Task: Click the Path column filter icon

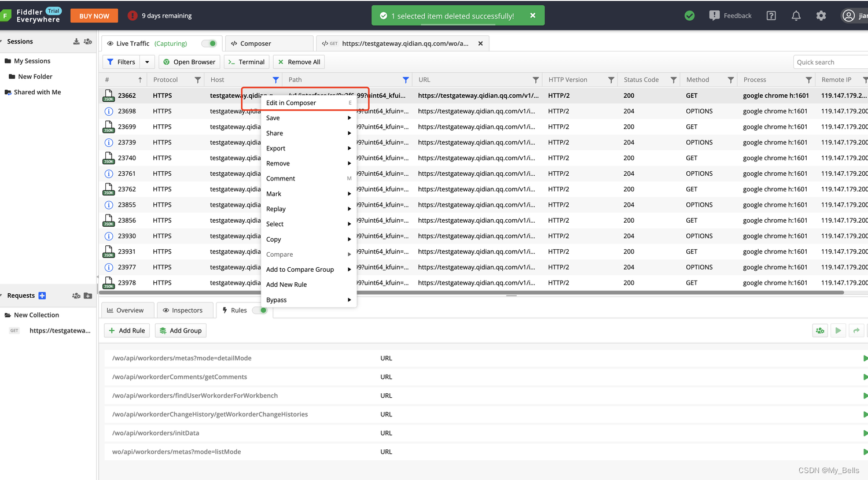Action: pos(406,80)
